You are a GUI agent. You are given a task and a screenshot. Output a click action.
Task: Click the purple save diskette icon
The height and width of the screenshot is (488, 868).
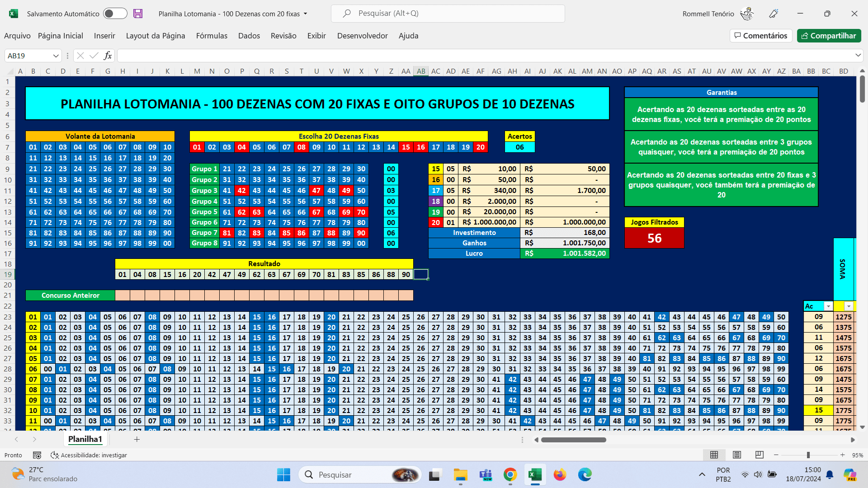coord(138,14)
